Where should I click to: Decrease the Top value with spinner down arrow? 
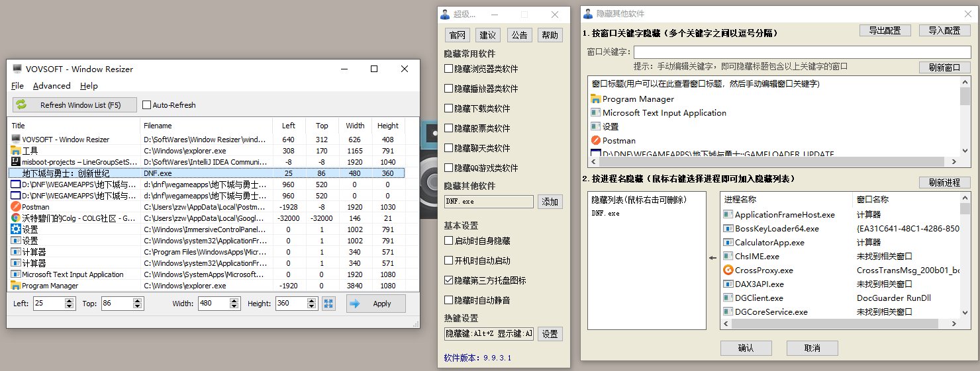click(138, 307)
